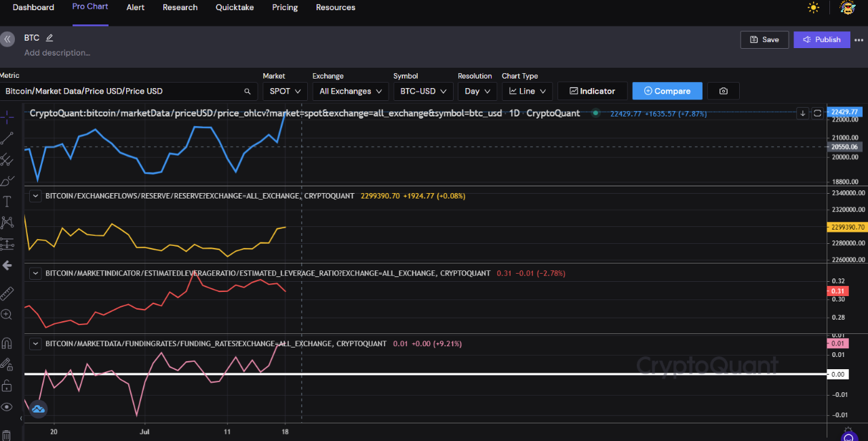
Task: Select the trend line drawing tool
Action: (7, 138)
